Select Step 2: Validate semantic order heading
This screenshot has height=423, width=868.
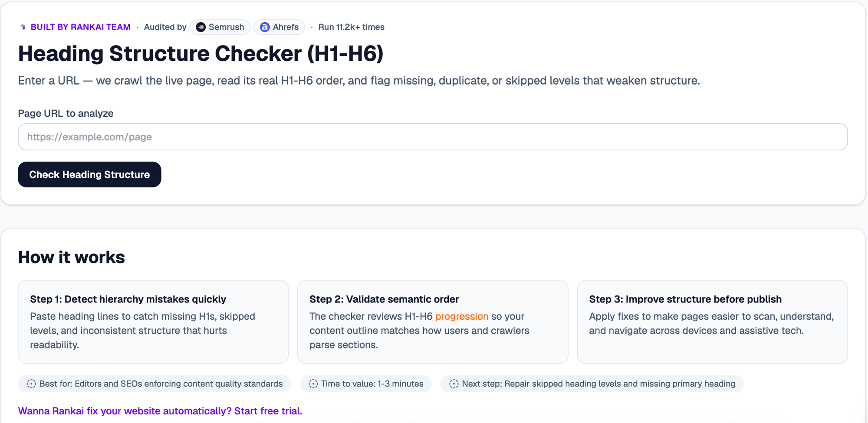pyautogui.click(x=384, y=299)
